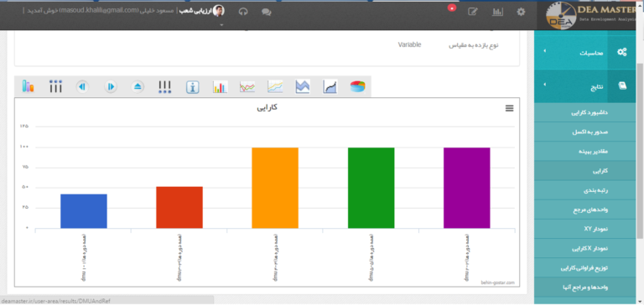Screen dimensions: 644x305
Task: Choose the spline area chart icon
Action: (x=330, y=86)
